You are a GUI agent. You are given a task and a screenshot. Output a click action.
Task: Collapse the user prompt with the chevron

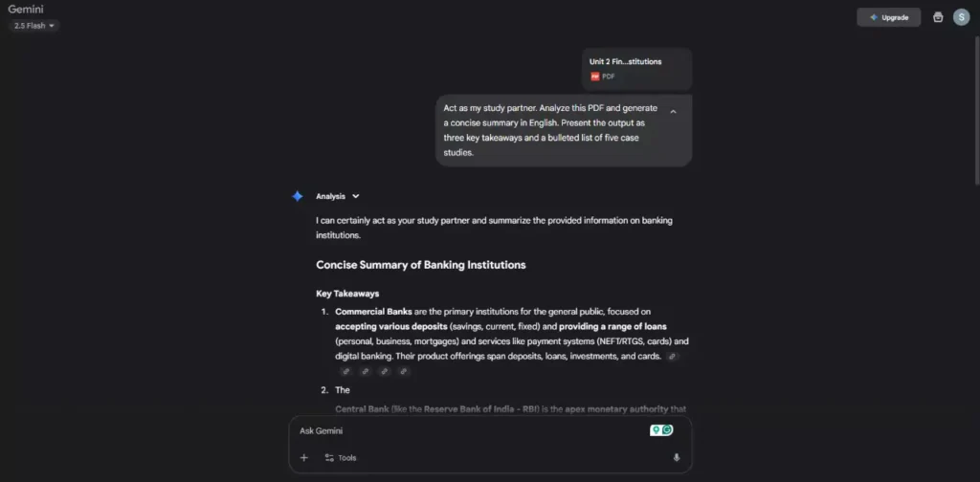(x=673, y=112)
